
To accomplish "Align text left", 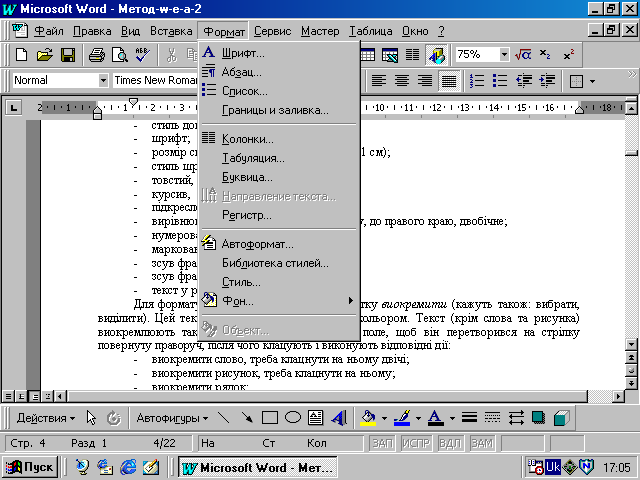I will (379, 80).
